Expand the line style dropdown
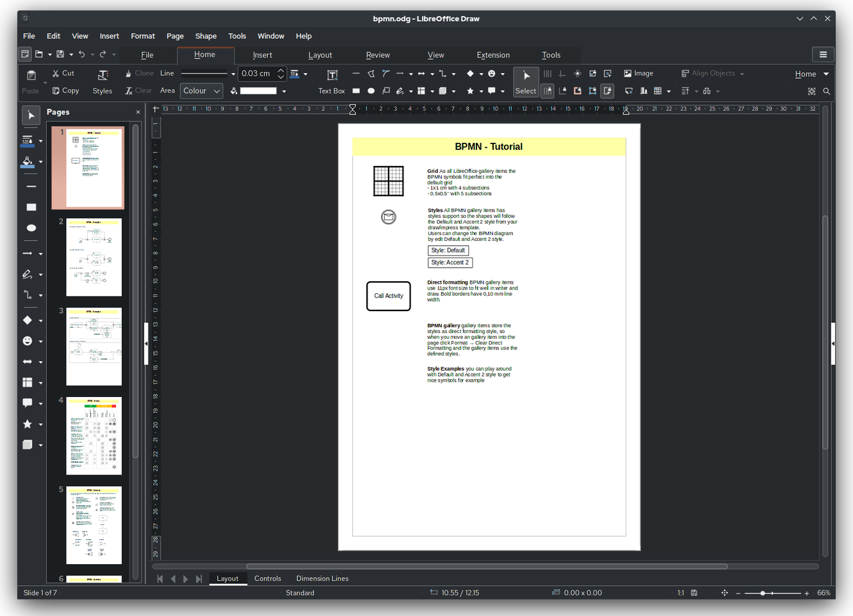This screenshot has width=853, height=616. (233, 74)
